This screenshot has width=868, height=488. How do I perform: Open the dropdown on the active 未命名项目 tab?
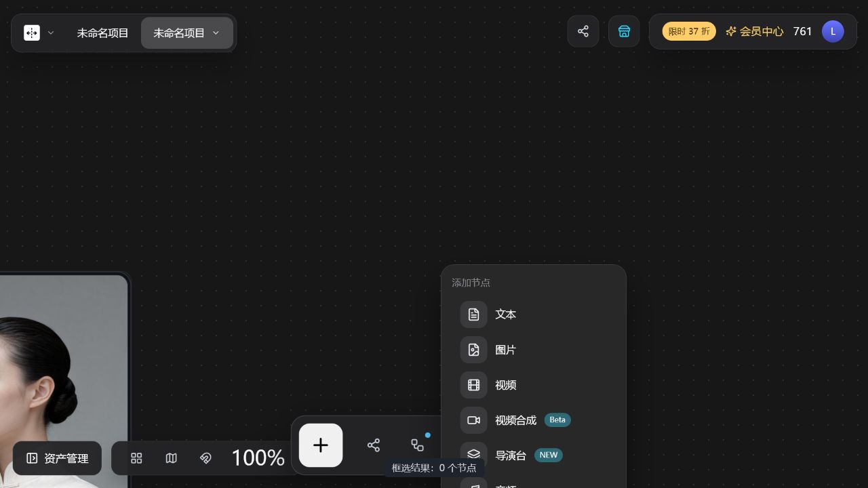[216, 33]
